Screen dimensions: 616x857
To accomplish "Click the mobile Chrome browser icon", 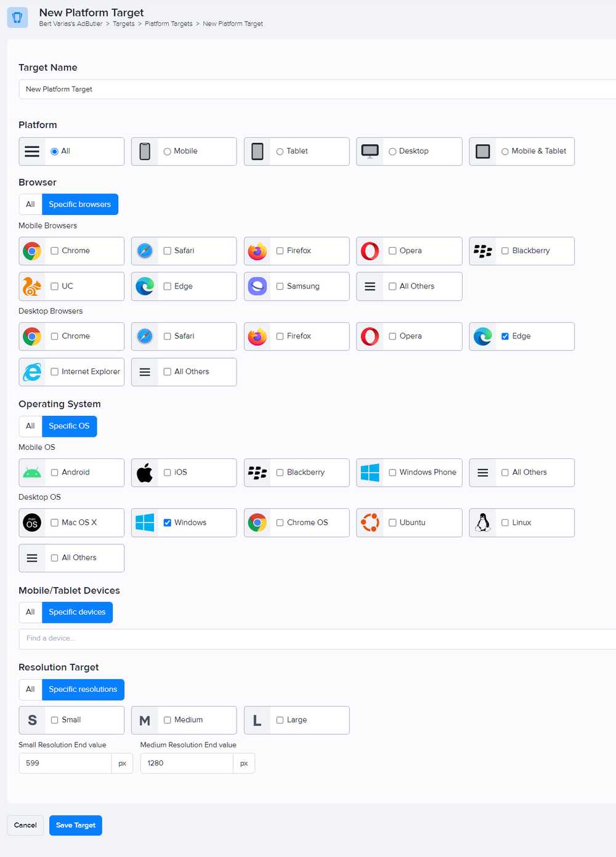I will click(x=32, y=251).
